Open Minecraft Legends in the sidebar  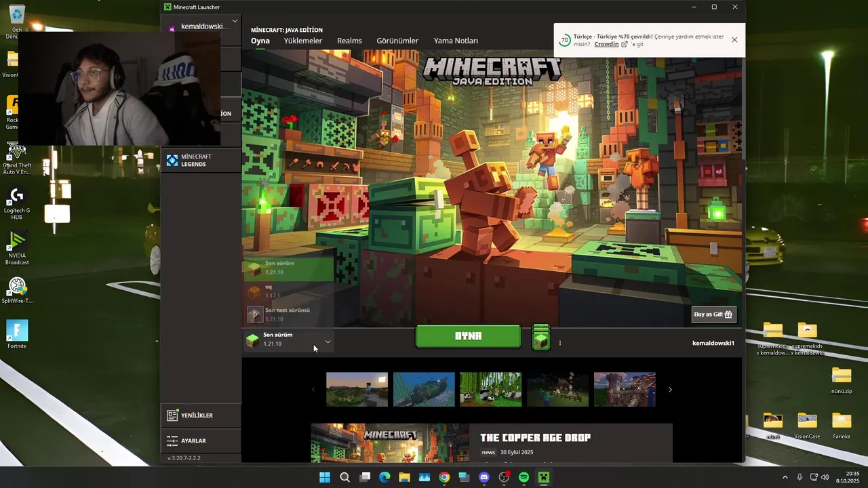pos(201,161)
